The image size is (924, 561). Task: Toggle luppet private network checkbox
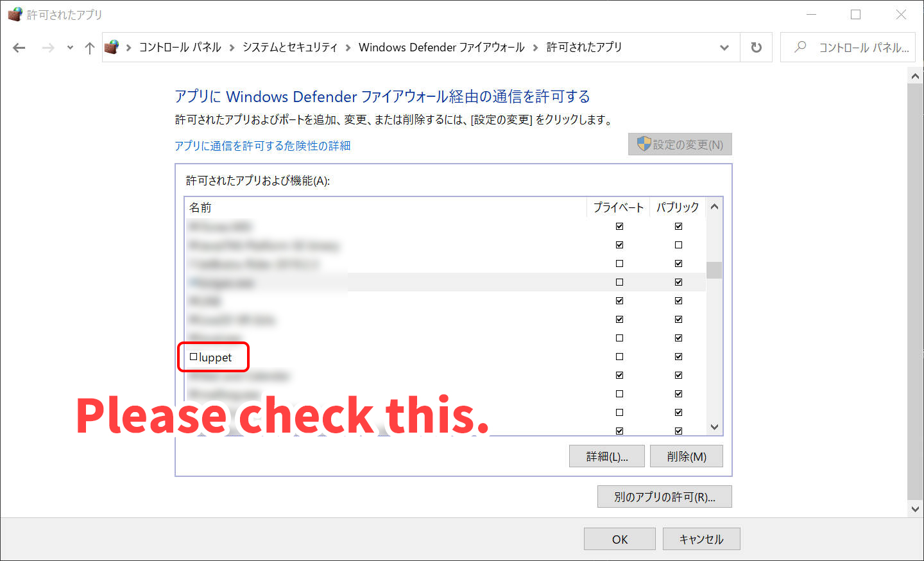point(619,356)
